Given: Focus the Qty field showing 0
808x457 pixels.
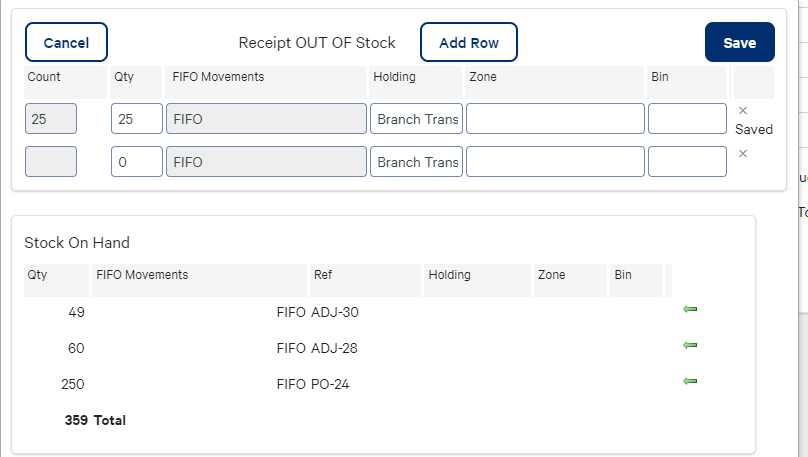Looking at the screenshot, I should [136, 162].
